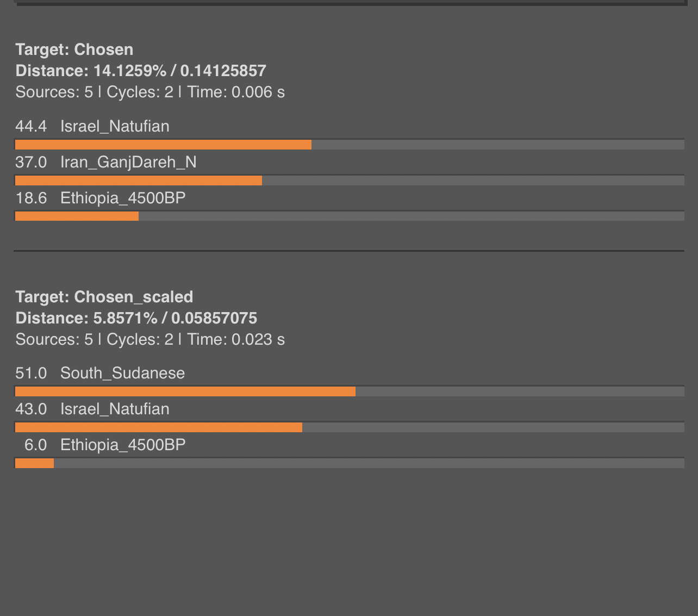Click the orange Iran_GanjDareh_N percentage bar
Image resolution: width=698 pixels, height=616 pixels.
[x=139, y=181]
